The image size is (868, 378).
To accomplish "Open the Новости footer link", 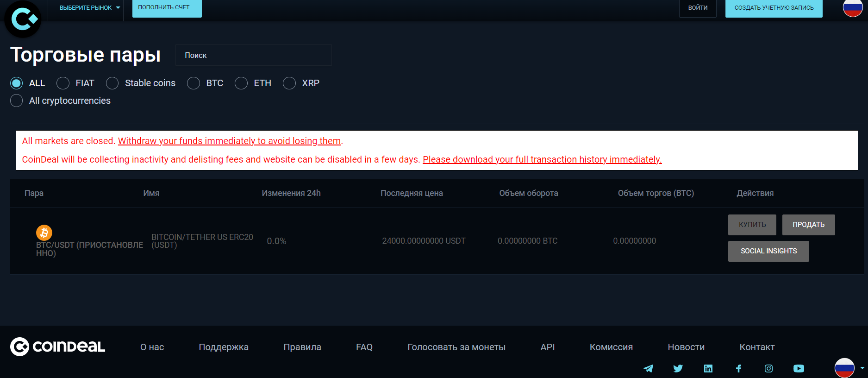I will (x=686, y=347).
